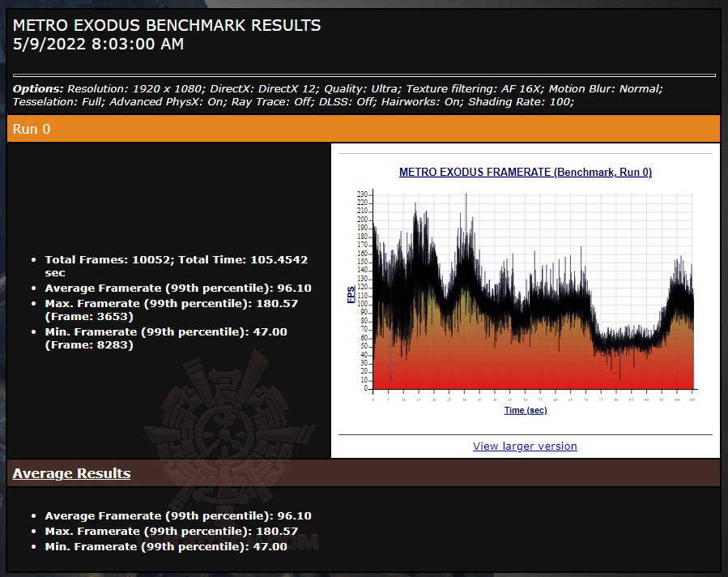Click the 100 label on FPS axis
Image resolution: width=728 pixels, height=577 pixels.
point(362,304)
